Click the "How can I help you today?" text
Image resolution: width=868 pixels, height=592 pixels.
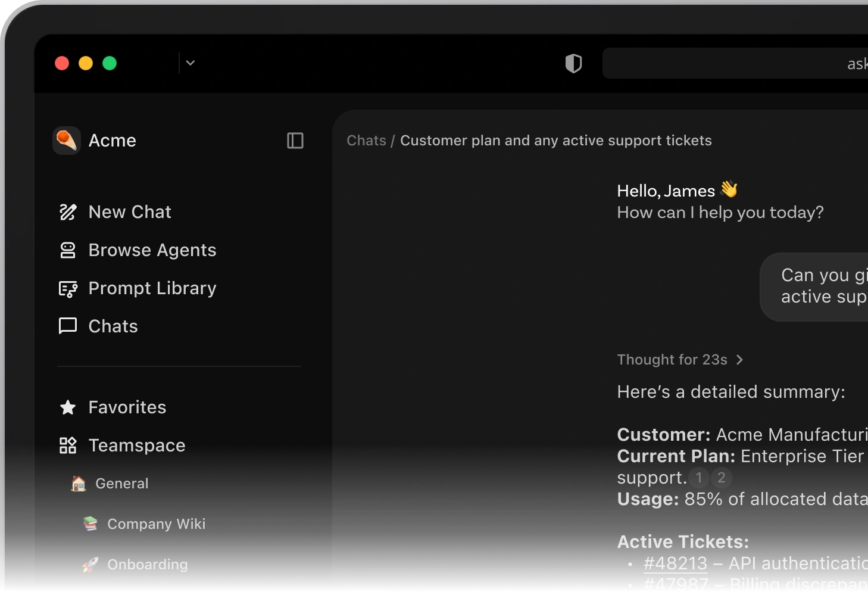[720, 213]
